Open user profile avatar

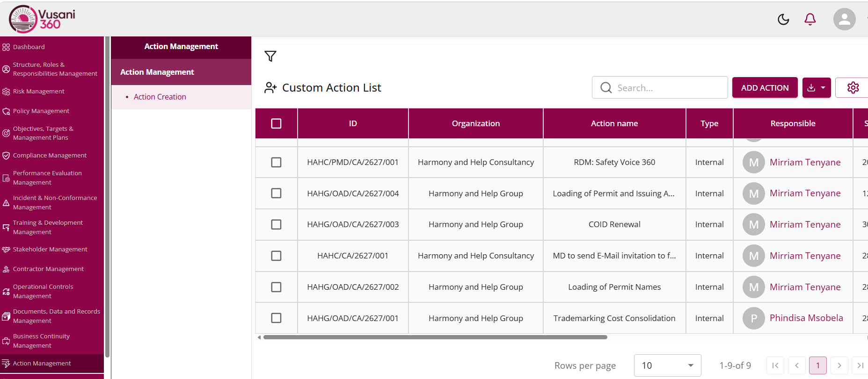pos(844,19)
